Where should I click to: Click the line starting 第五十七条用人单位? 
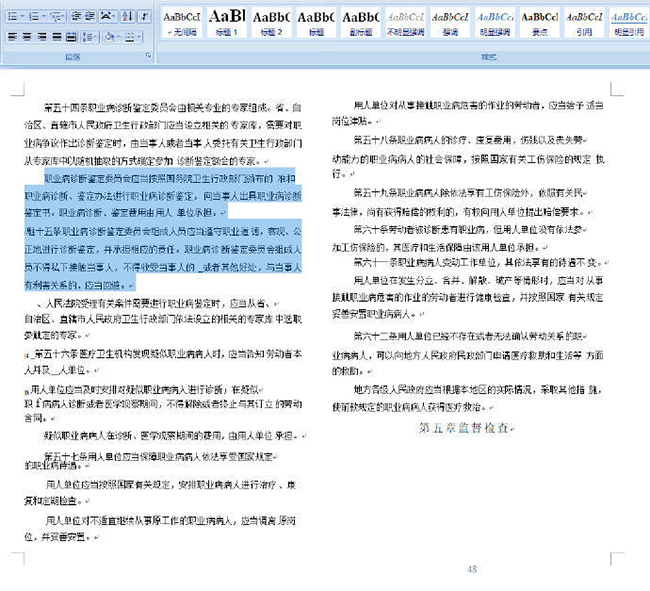(159, 456)
